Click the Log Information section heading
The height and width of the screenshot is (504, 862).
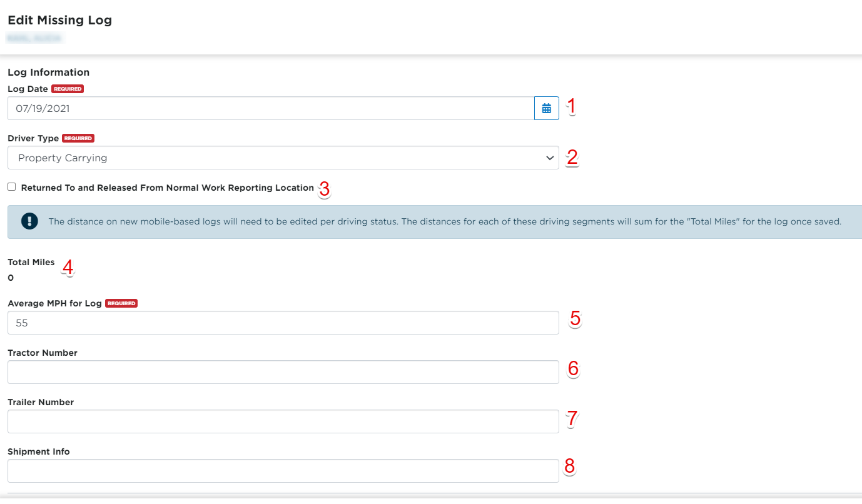(x=49, y=73)
